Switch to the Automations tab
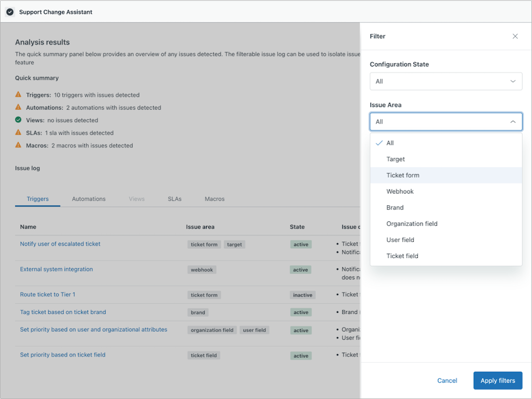The height and width of the screenshot is (399, 532). [x=88, y=199]
